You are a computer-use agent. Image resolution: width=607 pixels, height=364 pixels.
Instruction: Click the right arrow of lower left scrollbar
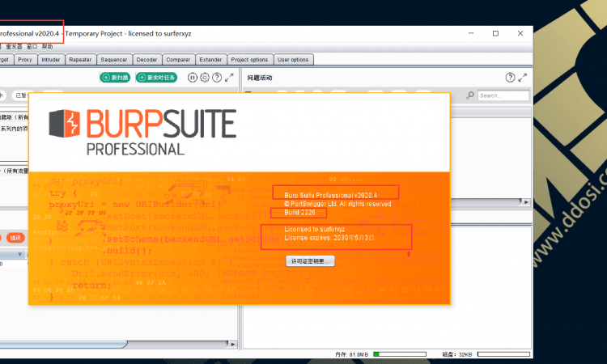tap(232, 344)
